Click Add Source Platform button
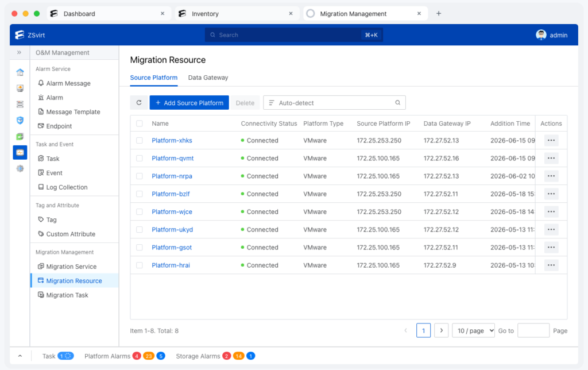The height and width of the screenshot is (370, 588). (x=189, y=102)
